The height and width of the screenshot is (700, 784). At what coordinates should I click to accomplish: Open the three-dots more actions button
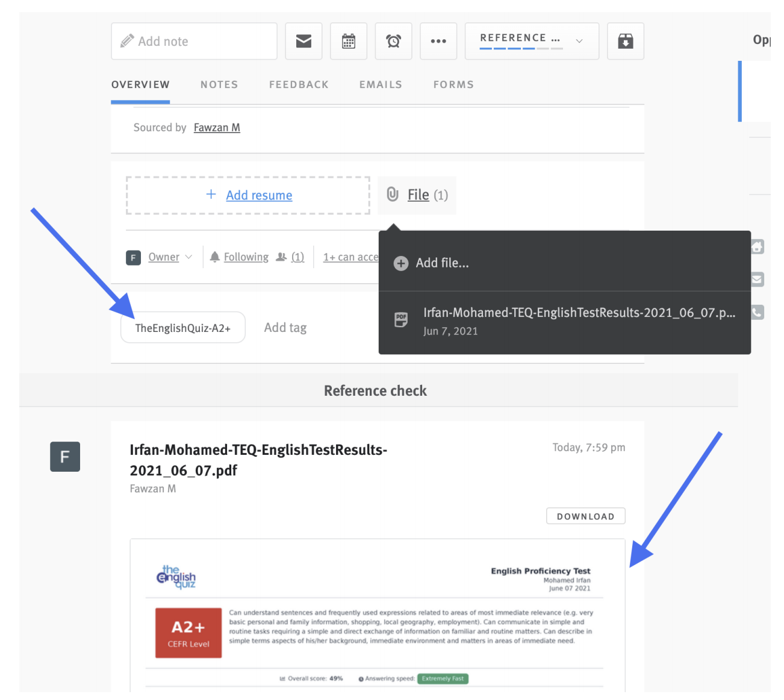(438, 41)
